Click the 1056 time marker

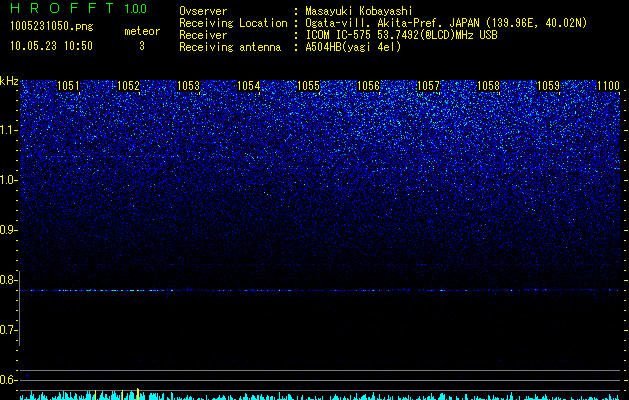click(368, 86)
